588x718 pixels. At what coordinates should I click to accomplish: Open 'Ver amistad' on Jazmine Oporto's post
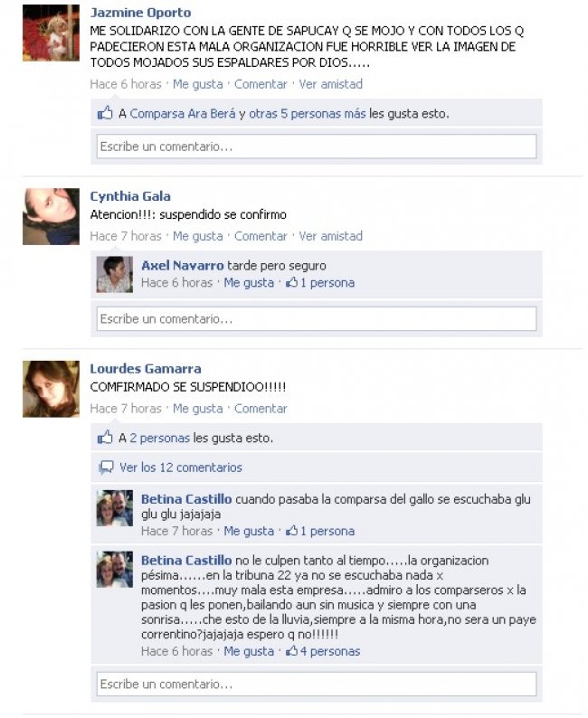point(330,84)
